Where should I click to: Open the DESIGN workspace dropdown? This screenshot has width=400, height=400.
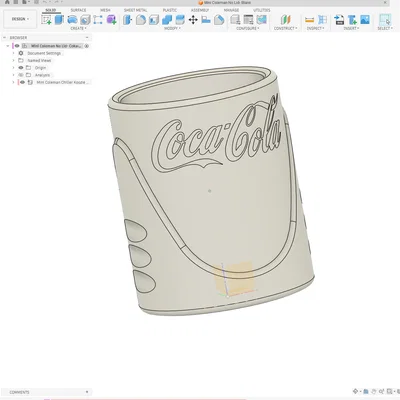[x=20, y=19]
